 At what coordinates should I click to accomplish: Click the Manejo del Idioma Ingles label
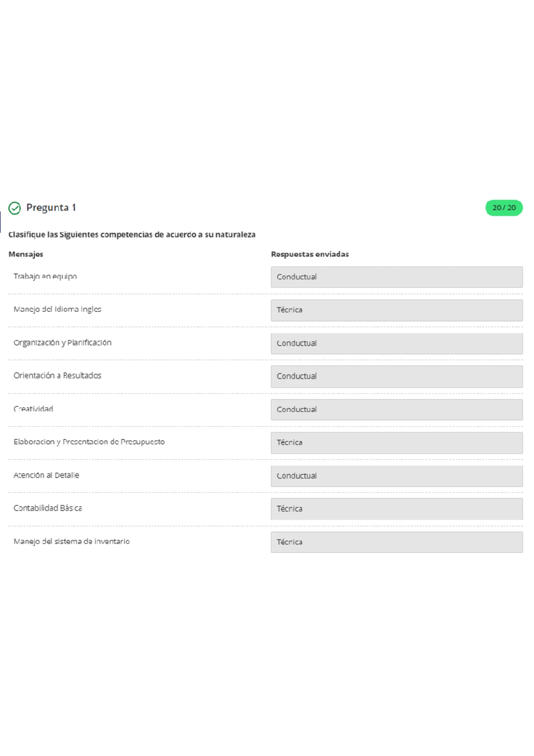point(57,309)
